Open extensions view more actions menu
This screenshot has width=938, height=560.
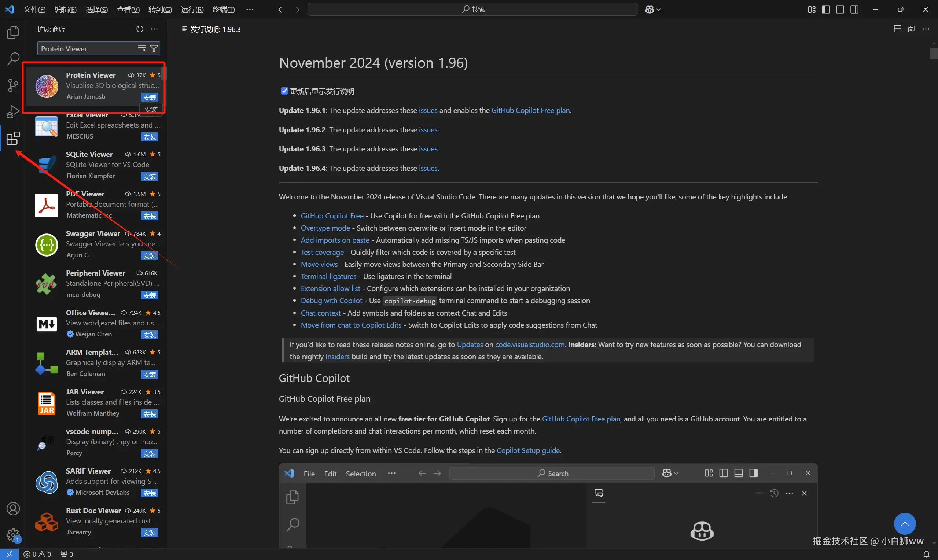coord(154,29)
